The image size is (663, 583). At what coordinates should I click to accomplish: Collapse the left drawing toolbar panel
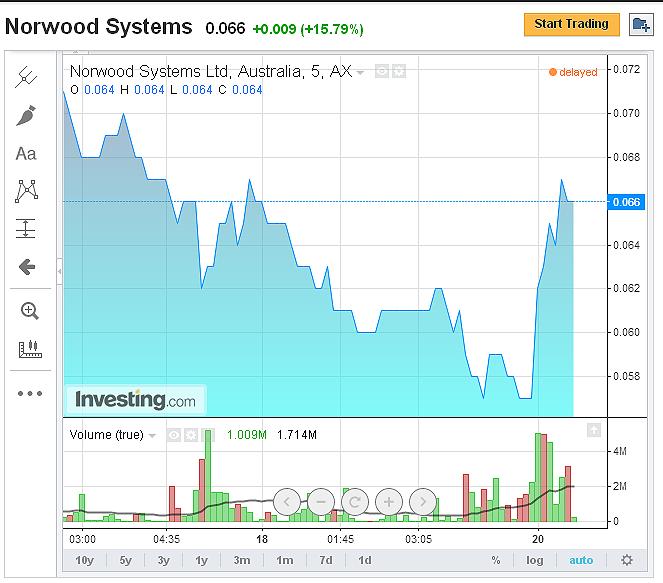tap(58, 271)
